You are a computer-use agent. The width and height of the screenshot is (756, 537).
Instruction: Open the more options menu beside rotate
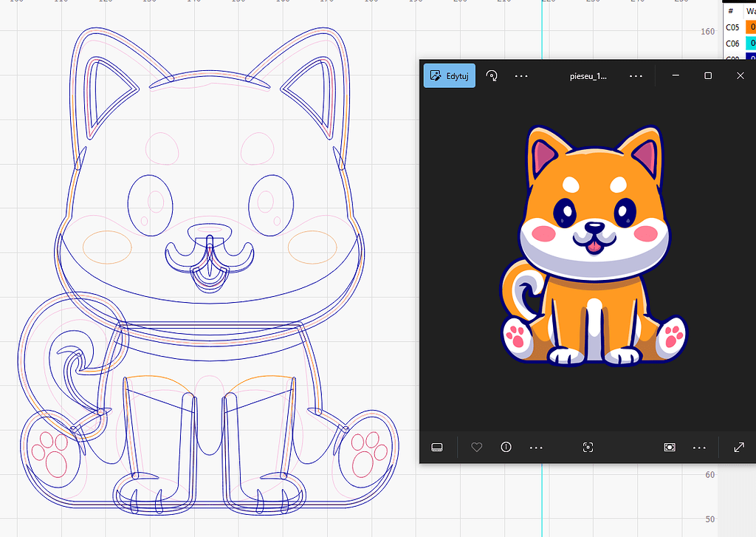[x=521, y=75]
